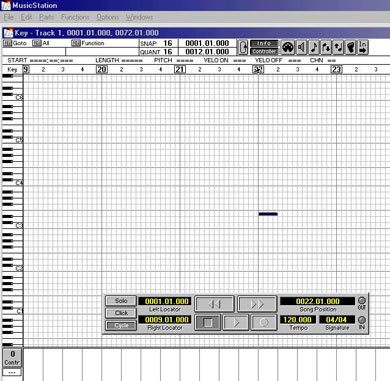Image resolution: width=390 pixels, height=381 pixels.
Task: Select the foot icon in the toolbar
Action: coord(350,47)
